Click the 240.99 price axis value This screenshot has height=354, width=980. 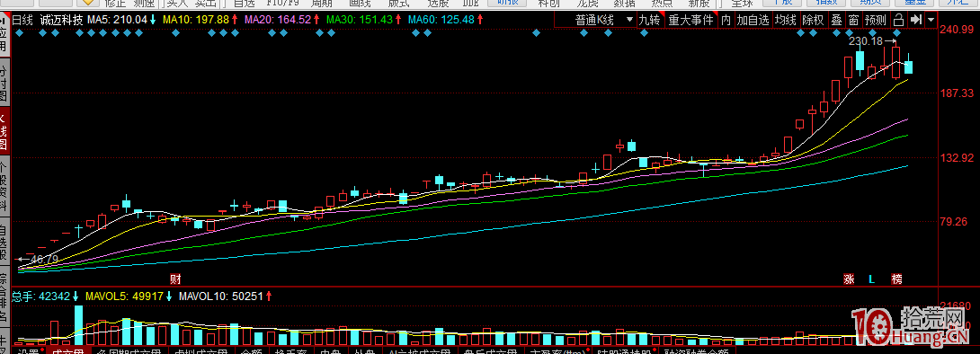click(958, 29)
